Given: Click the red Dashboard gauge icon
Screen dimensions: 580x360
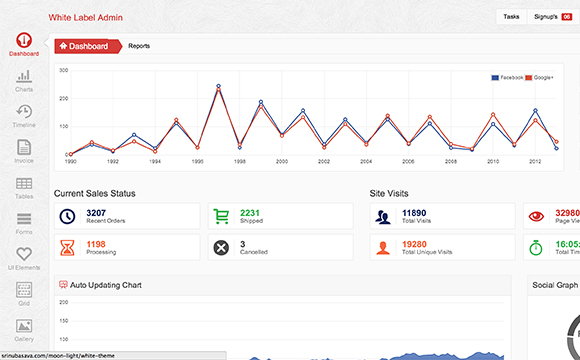Looking at the screenshot, I should click(x=24, y=40).
